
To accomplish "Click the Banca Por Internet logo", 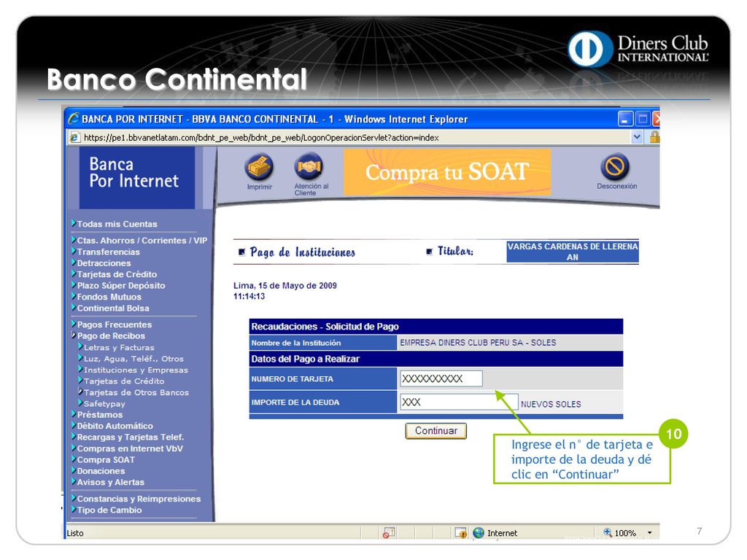I will [136, 177].
